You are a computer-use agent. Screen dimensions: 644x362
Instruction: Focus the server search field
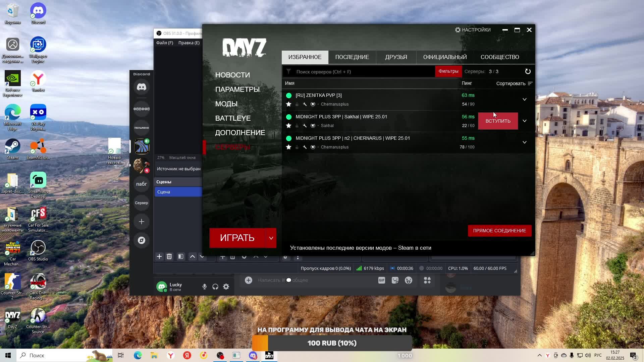[x=359, y=72]
